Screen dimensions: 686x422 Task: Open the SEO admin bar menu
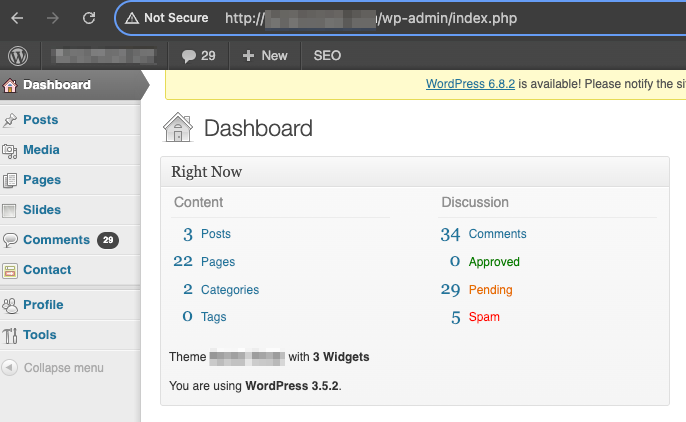pyautogui.click(x=327, y=56)
